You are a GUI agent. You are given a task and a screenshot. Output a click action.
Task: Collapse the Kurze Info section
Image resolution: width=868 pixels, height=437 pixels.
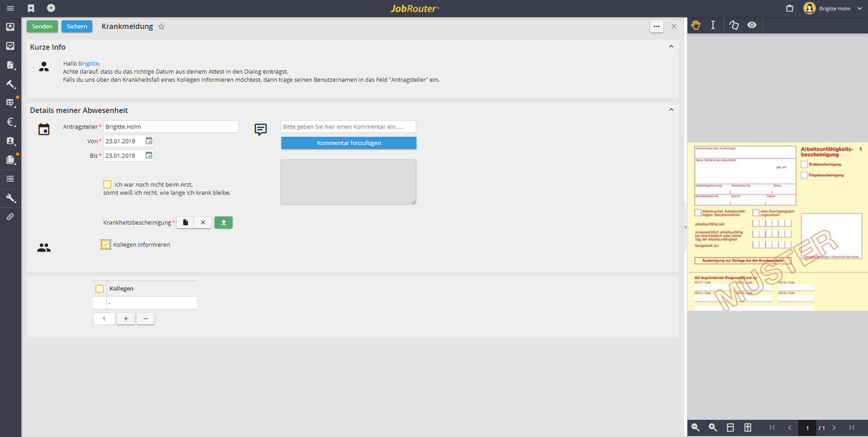671,47
